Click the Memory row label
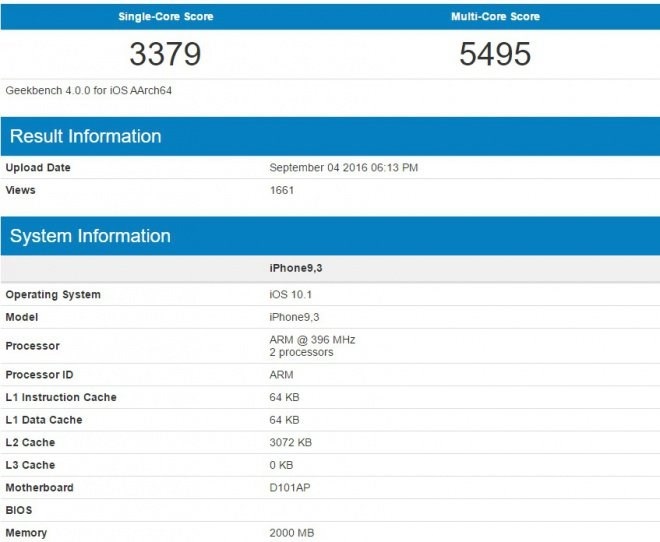The image size is (660, 542). (x=26, y=533)
